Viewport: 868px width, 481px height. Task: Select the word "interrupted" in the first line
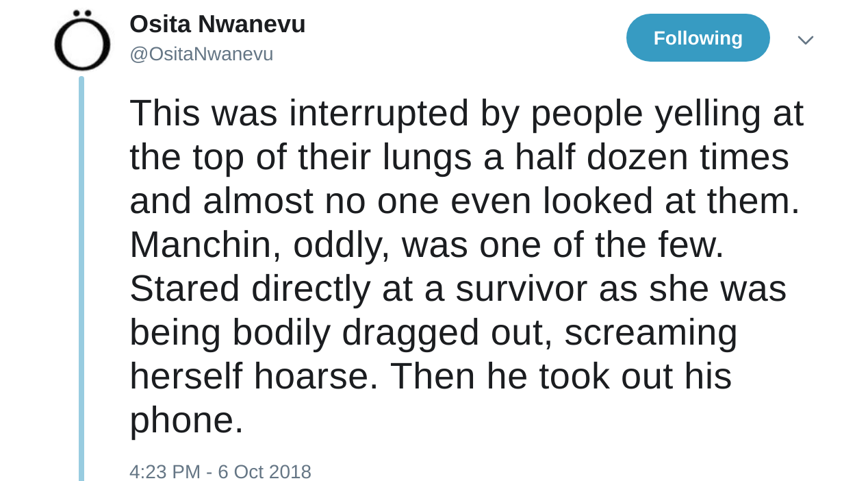pyautogui.click(x=379, y=113)
